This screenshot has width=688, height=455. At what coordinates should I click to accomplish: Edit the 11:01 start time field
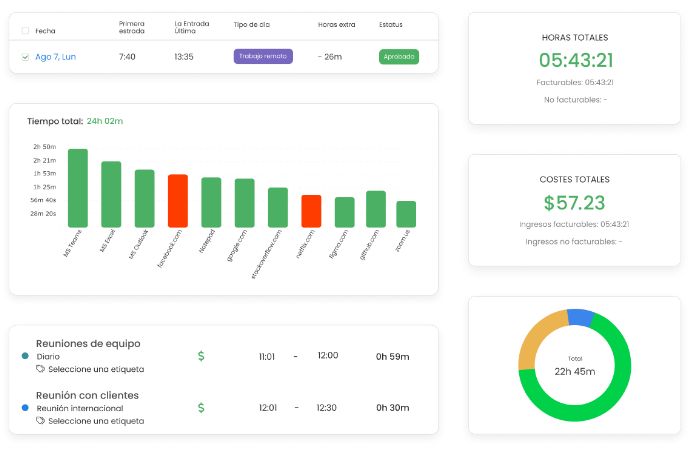[267, 357]
